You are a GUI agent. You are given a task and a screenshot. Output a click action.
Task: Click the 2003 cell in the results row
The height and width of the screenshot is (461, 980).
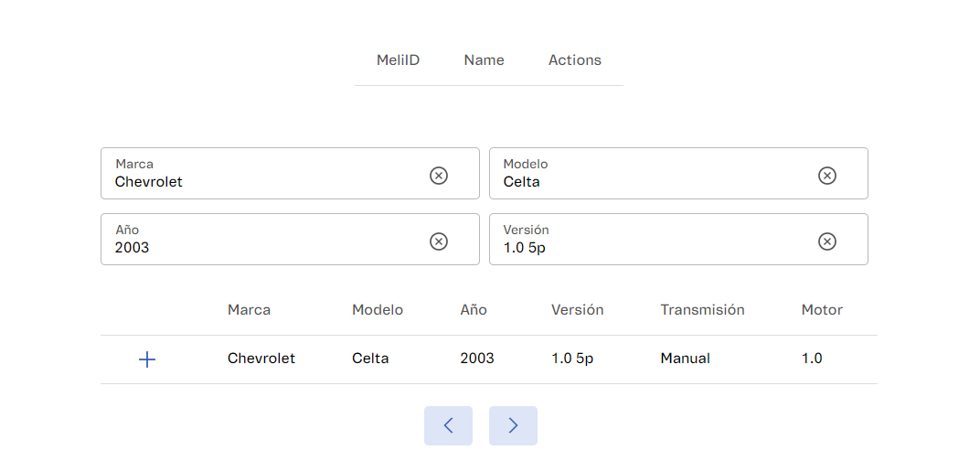point(477,359)
